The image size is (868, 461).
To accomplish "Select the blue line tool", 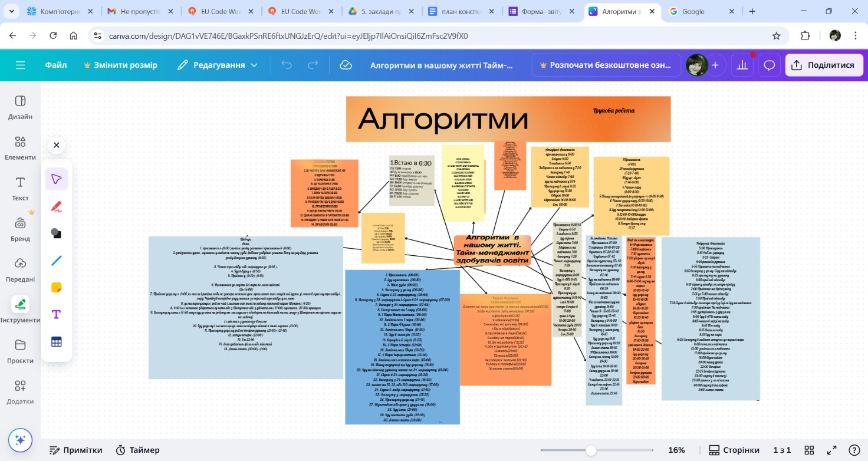I will coord(57,261).
